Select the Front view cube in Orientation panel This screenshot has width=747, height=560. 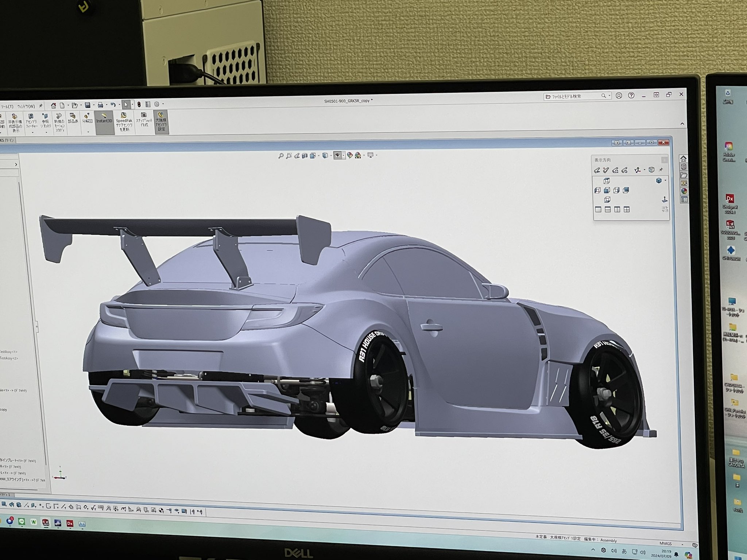pos(607,190)
